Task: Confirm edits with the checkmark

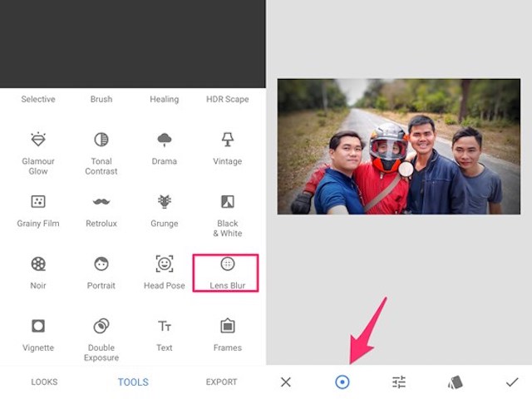Action: click(512, 382)
